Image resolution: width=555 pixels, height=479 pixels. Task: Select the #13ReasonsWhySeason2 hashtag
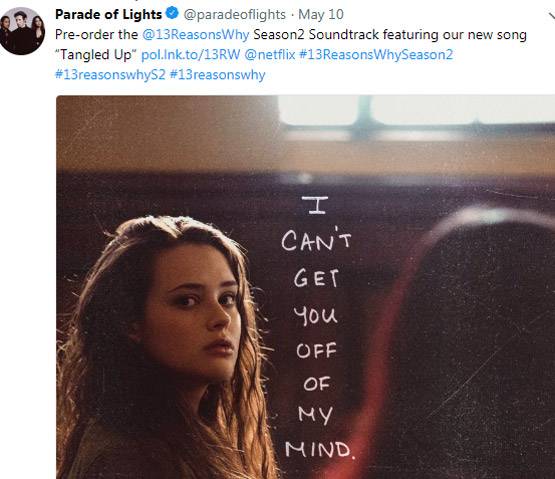coord(376,55)
